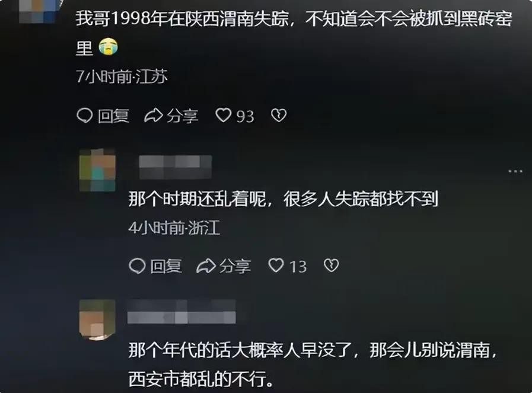532x393 pixels.
Task: Open the three-dot more options menu
Action: [x=515, y=171]
